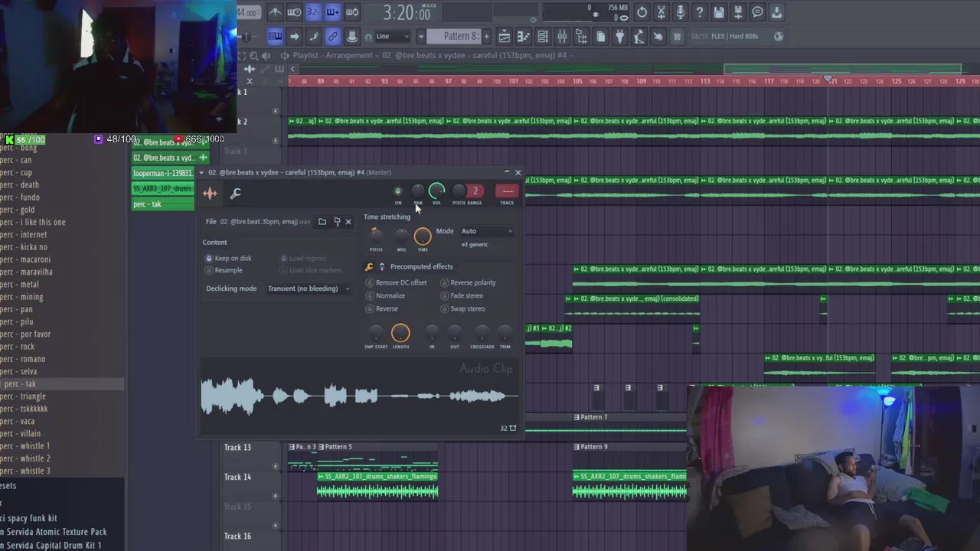Select perc - macaroni in the browser
The image size is (980, 551).
(x=61, y=259)
